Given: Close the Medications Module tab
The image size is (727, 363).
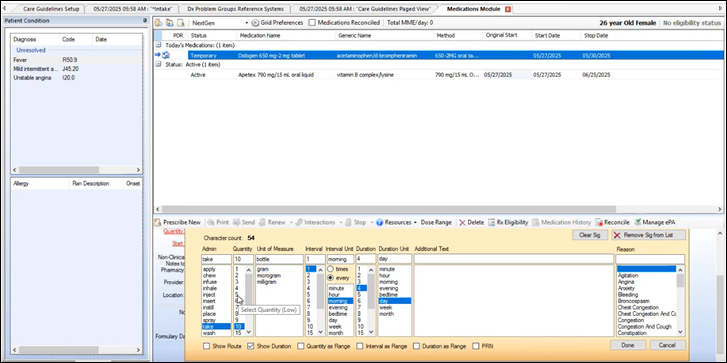Looking at the screenshot, I should pyautogui.click(x=508, y=9).
